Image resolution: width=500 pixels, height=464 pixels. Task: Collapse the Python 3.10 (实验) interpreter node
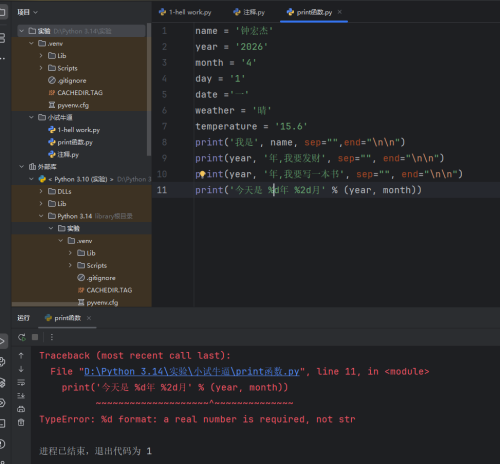coord(31,179)
